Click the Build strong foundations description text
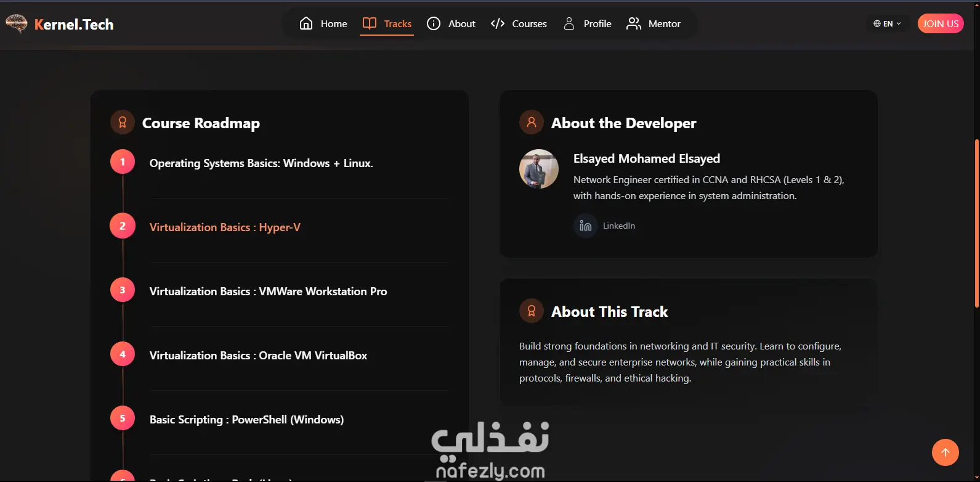The width and height of the screenshot is (980, 482). point(680,362)
